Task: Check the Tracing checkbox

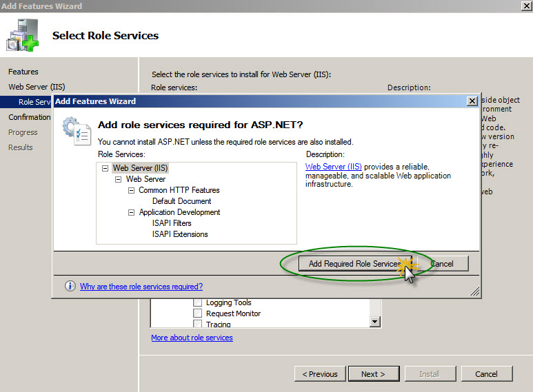Action: coord(197,323)
